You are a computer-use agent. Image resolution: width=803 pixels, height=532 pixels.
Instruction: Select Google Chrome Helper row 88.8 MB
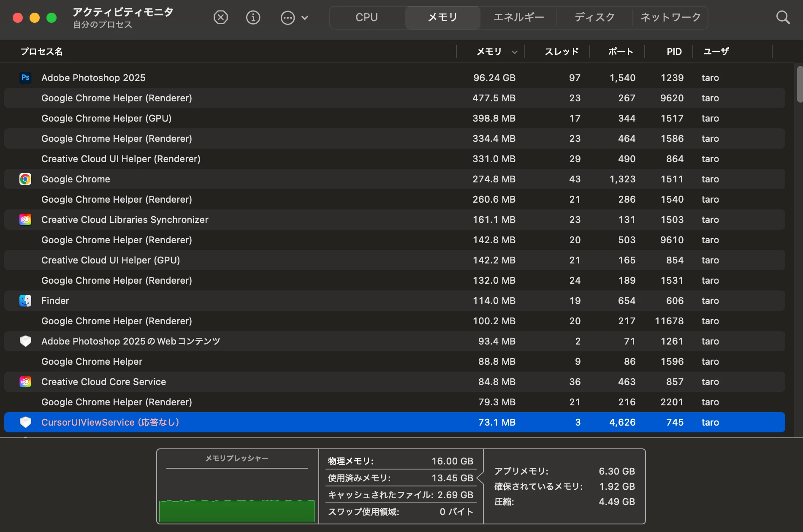tap(395, 361)
